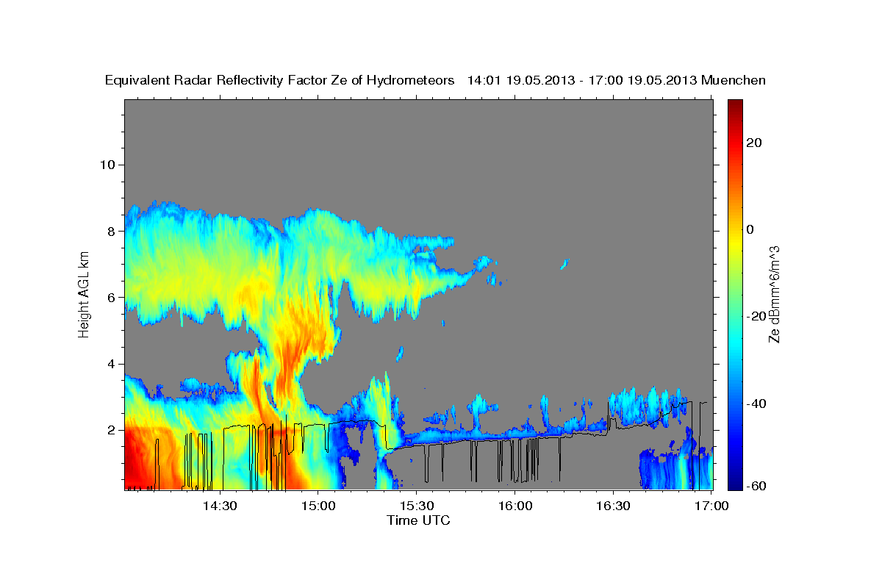Click the height tick label '8'
The image size is (882, 588).
pyautogui.click(x=110, y=231)
